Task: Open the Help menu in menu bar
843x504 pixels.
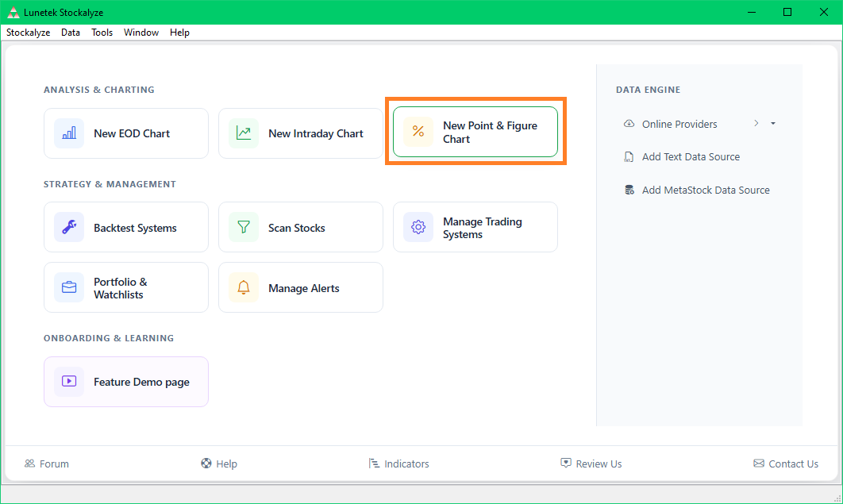Action: coord(179,33)
